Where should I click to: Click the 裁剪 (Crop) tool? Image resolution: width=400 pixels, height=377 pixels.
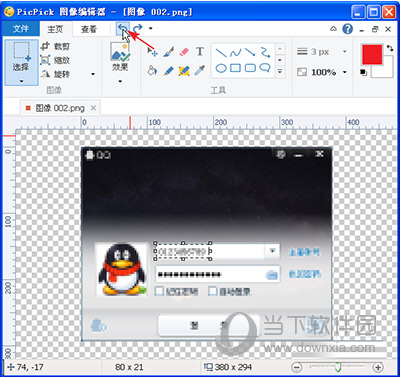55,46
